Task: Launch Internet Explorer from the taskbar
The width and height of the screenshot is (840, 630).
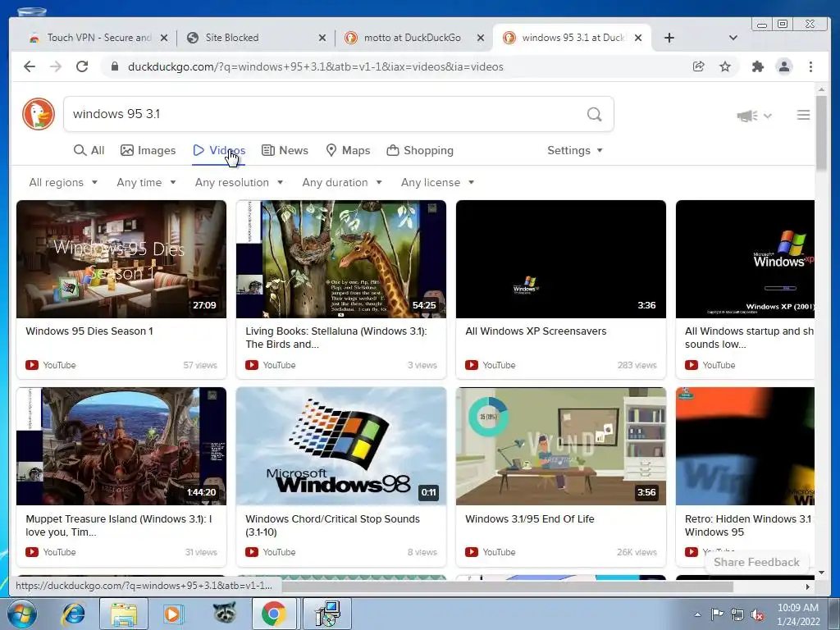Action: coord(73,614)
